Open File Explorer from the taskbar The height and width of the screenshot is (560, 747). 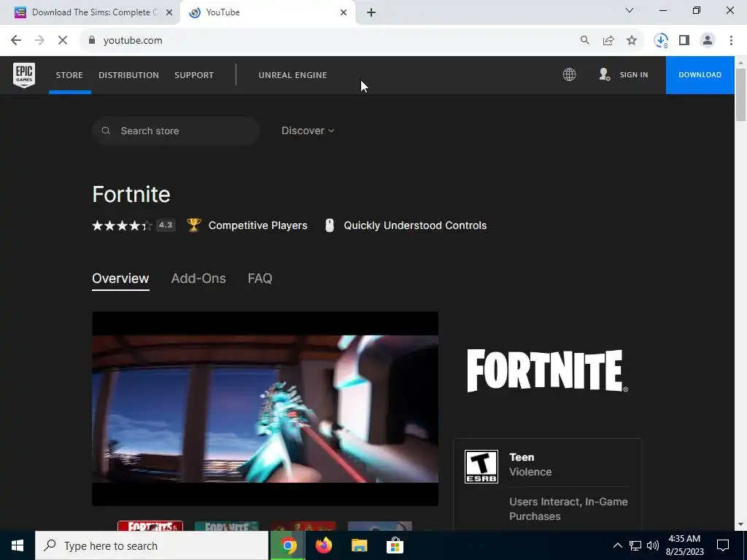359,545
